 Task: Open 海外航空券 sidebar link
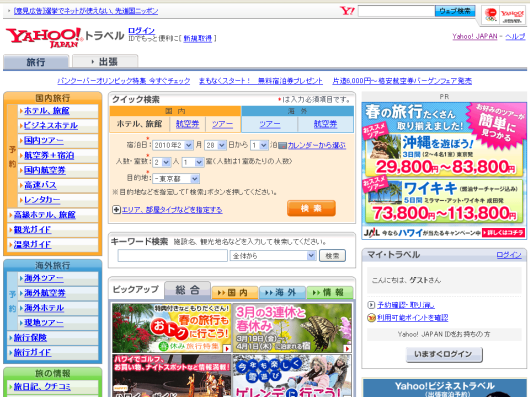point(45,293)
